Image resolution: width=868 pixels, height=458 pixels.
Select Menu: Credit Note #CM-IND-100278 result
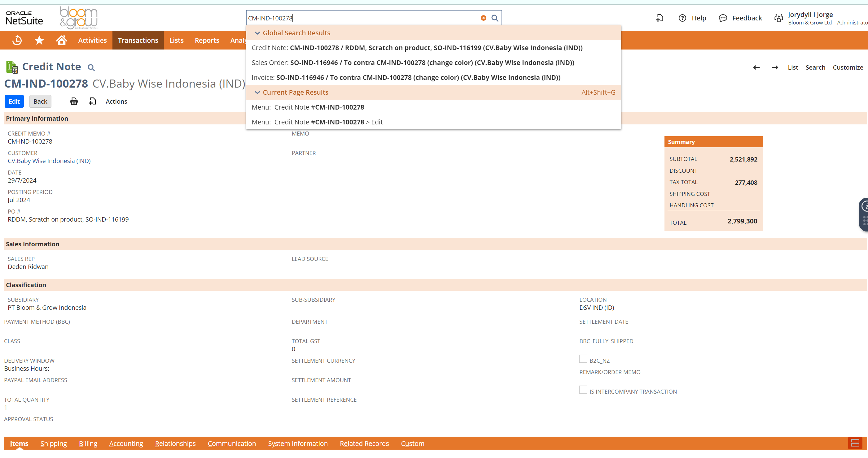coord(433,107)
